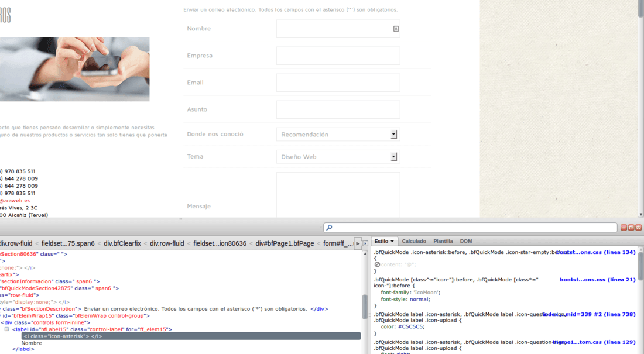Detach Firebug into a separate window

[x=631, y=228]
